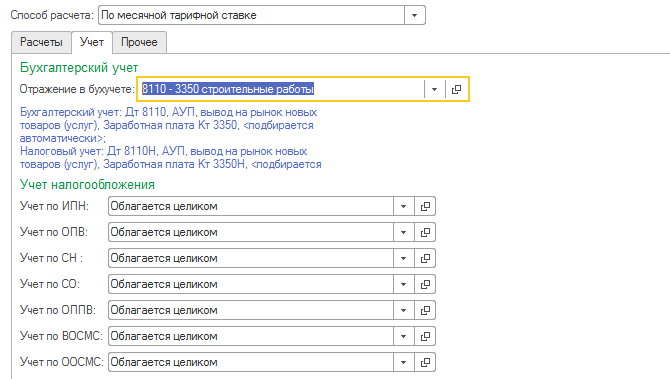This screenshot has width=670, height=379.
Task: Expand the Учет по ОППВ dropdown
Action: pos(403,310)
